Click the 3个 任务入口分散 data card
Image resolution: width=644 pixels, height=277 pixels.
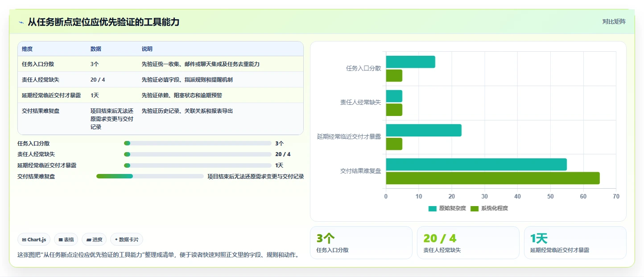(361, 243)
